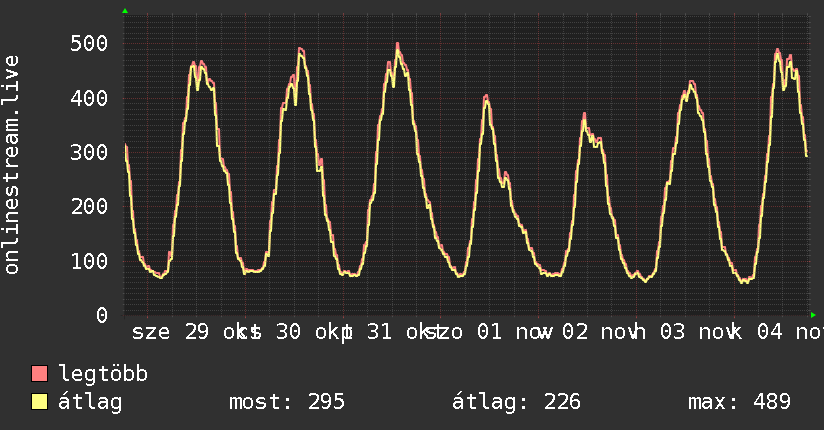Select the legtöbb legend label
This screenshot has height=430, width=824.
coord(103,373)
